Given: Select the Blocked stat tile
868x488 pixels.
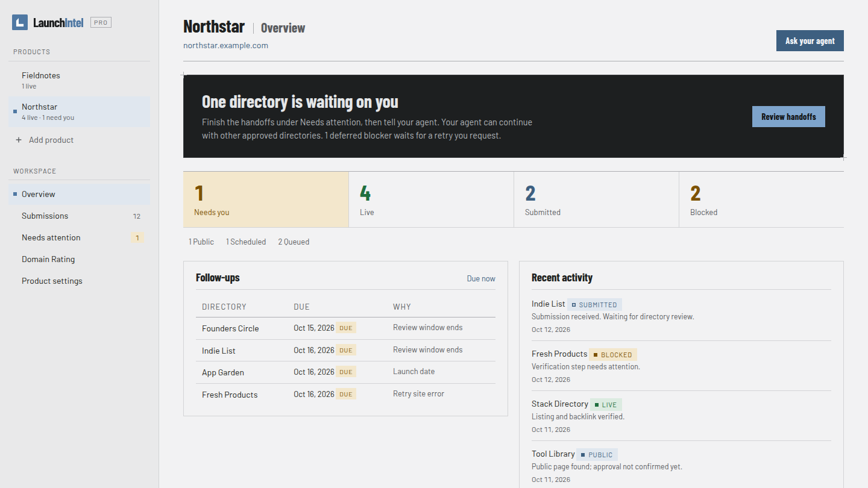Looking at the screenshot, I should 761,199.
